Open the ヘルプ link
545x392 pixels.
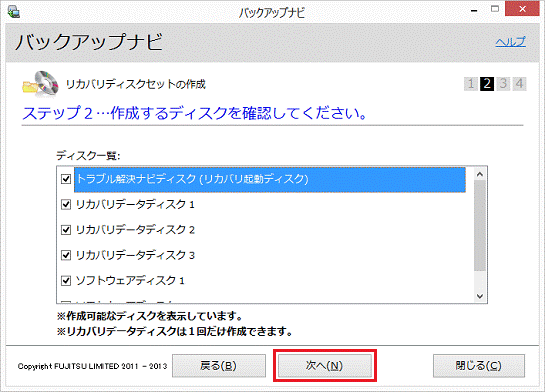coord(510,42)
